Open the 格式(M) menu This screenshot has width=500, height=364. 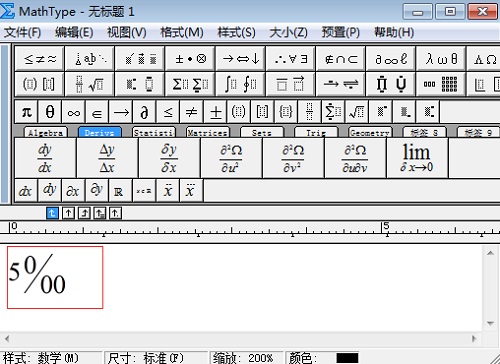click(x=182, y=32)
